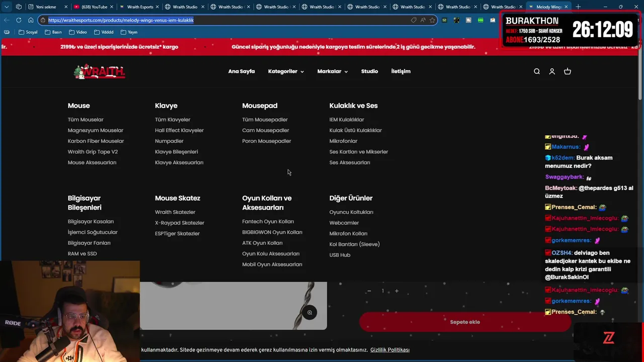Open Karbon Fiber Mouselar category
This screenshot has height=362, width=644.
point(96,141)
